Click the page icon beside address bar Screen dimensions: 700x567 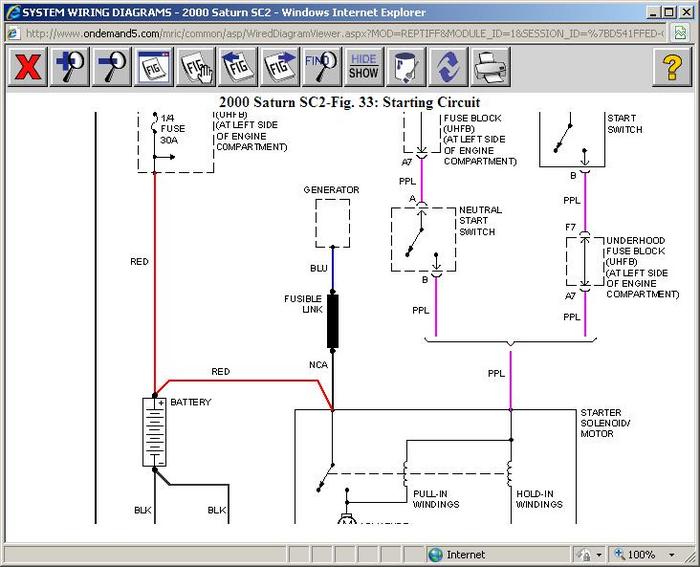681,33
